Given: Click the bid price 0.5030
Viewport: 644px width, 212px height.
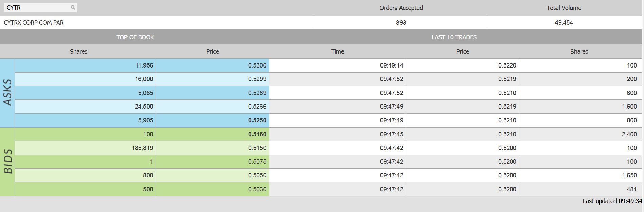Looking at the screenshot, I should [x=257, y=189].
